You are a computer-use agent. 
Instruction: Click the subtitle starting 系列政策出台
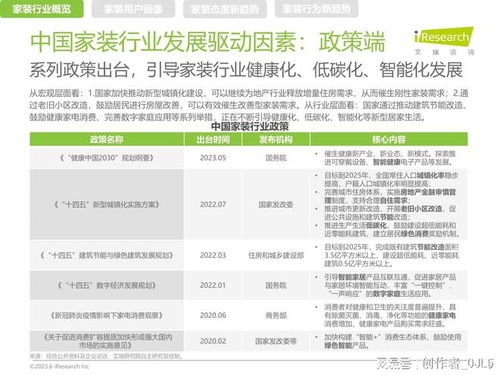(246, 70)
